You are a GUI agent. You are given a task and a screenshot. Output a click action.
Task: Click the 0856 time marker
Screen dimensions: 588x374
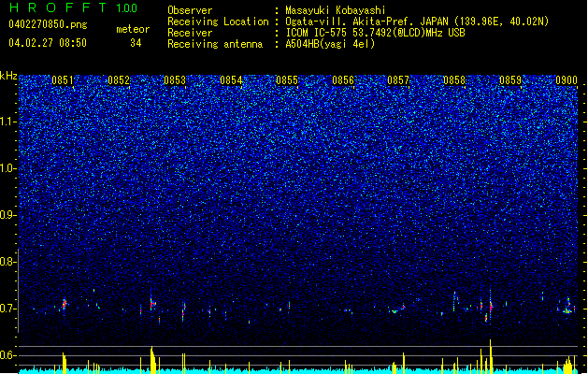click(x=343, y=80)
